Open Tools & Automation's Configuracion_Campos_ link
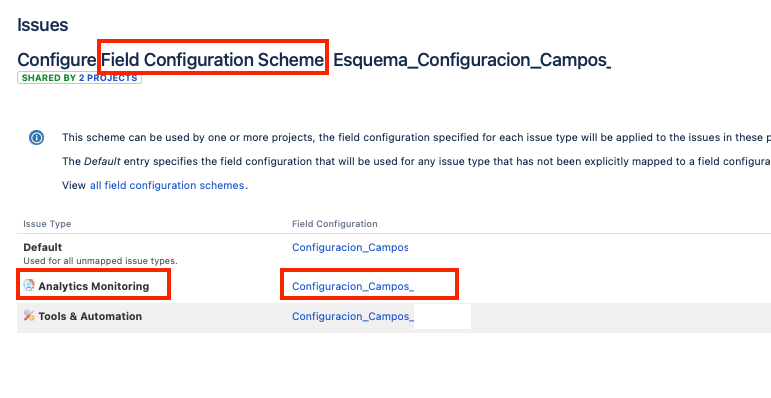Viewport: 771px width, 398px height. (x=353, y=316)
